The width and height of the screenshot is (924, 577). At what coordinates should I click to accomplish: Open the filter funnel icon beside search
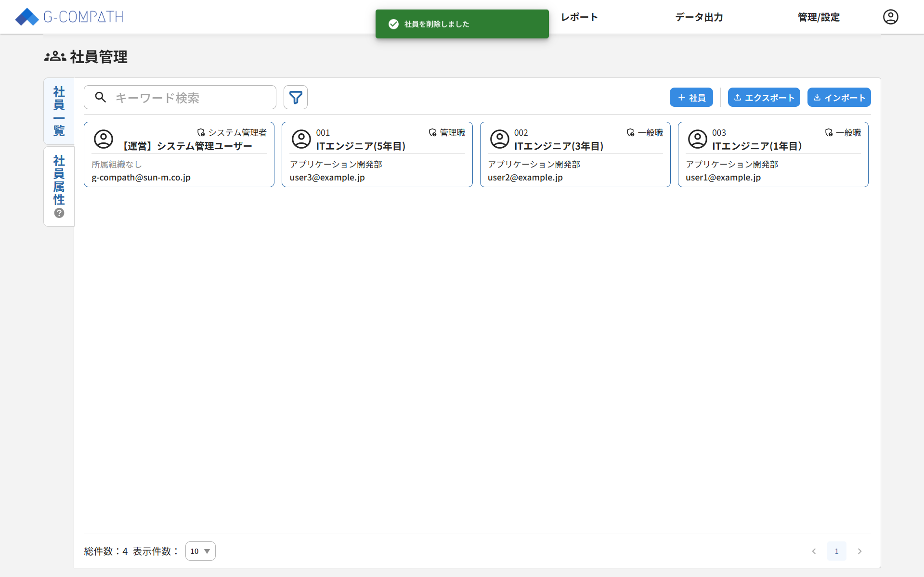point(295,97)
